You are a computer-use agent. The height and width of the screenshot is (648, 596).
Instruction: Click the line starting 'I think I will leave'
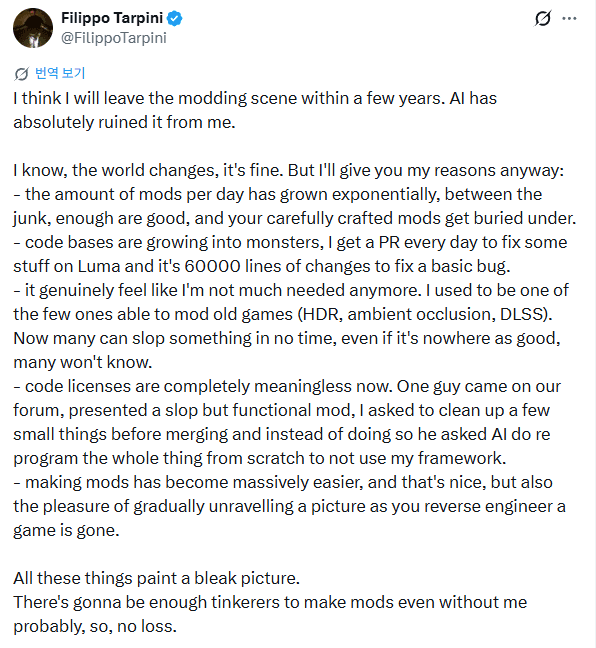pos(255,98)
